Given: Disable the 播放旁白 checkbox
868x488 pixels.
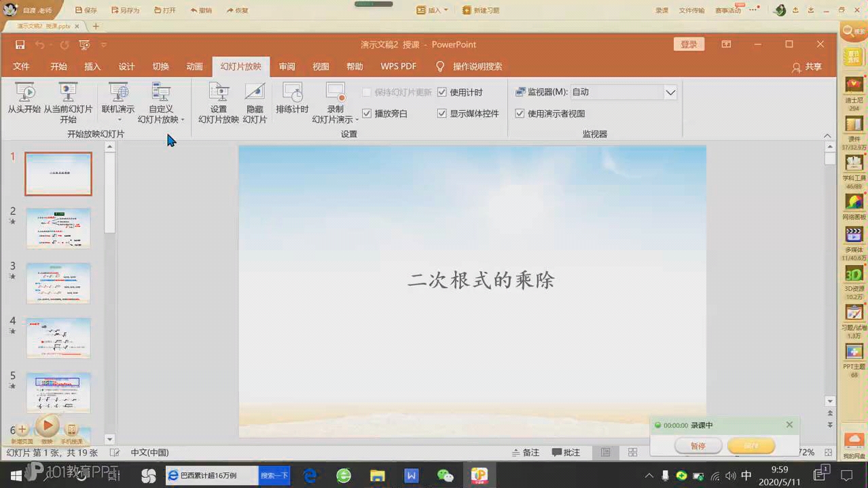Looking at the screenshot, I should point(367,113).
